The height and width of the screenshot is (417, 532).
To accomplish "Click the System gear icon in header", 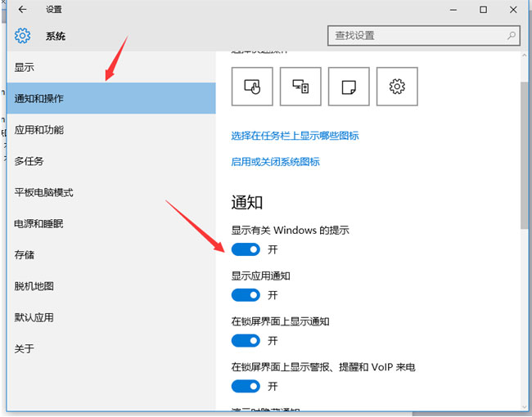I will (22, 36).
